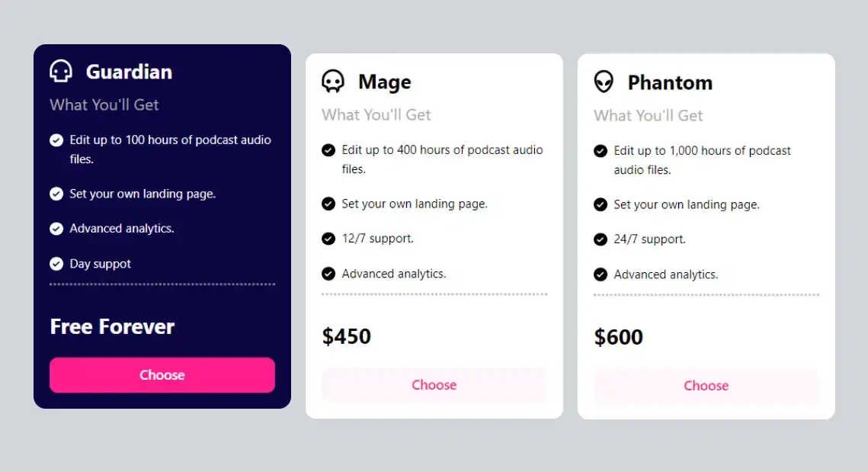Choose the Mage $450 plan
868x472 pixels.
(434, 385)
